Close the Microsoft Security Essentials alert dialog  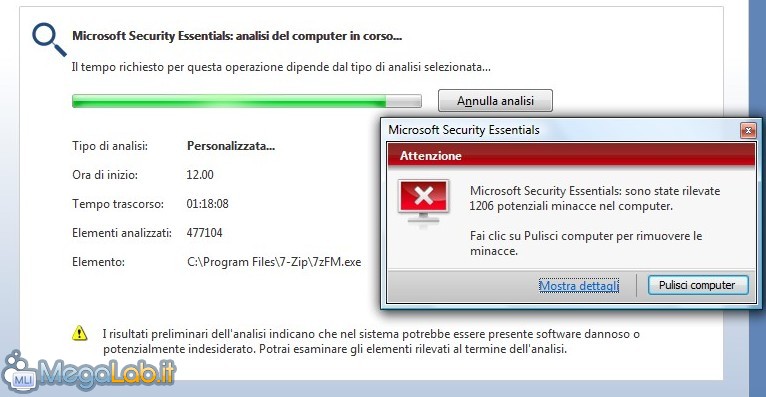tap(747, 130)
